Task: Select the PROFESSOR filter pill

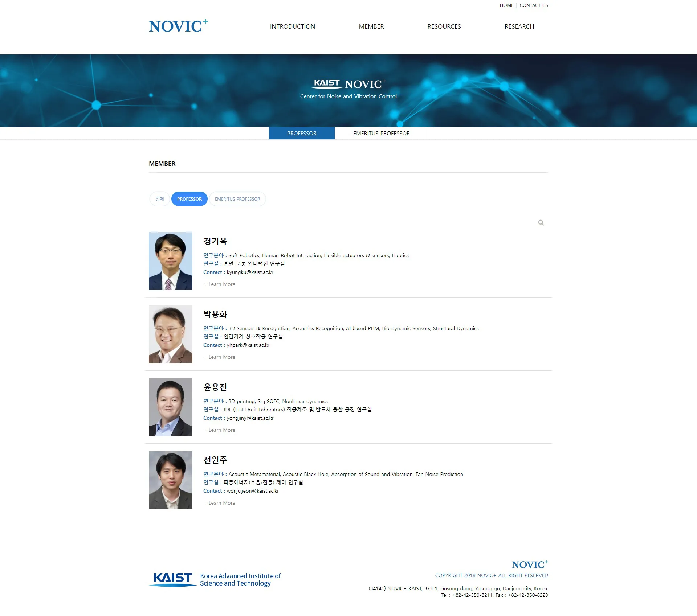Action: point(189,199)
